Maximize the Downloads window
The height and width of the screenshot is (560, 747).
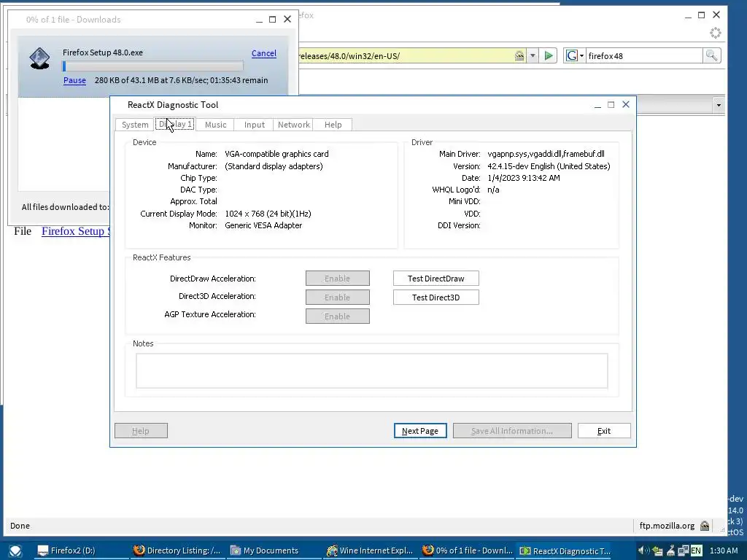point(273,20)
